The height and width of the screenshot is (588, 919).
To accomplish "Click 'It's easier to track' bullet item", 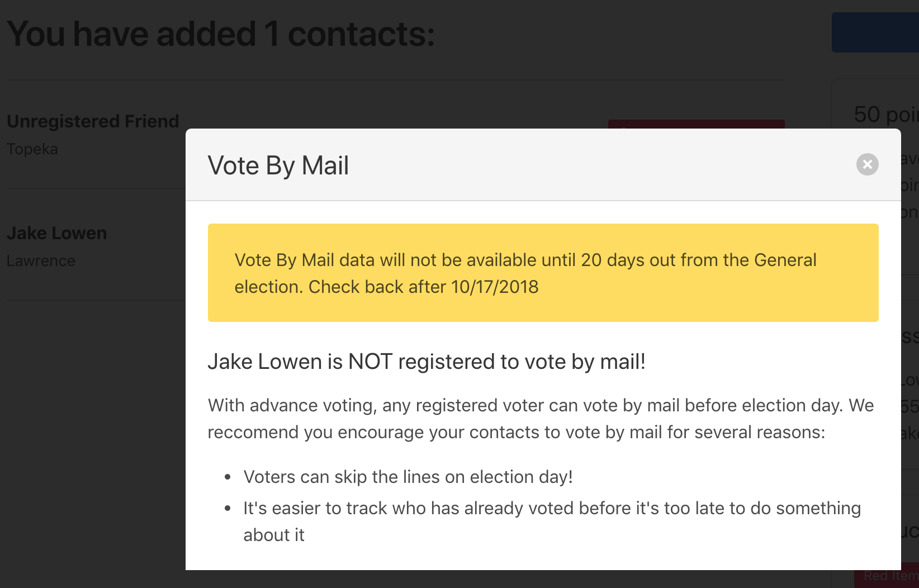I will click(x=552, y=521).
